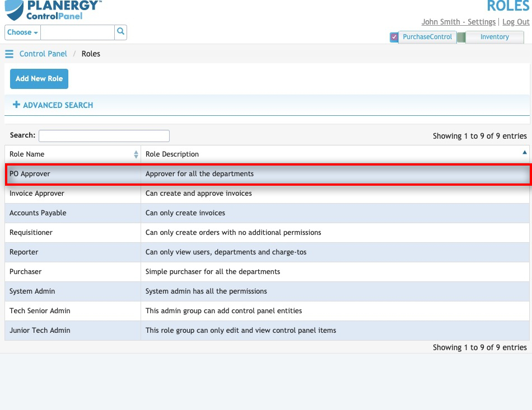This screenshot has width=532, height=410.
Task: Focus the header search box beside Choose
Action: [x=77, y=32]
